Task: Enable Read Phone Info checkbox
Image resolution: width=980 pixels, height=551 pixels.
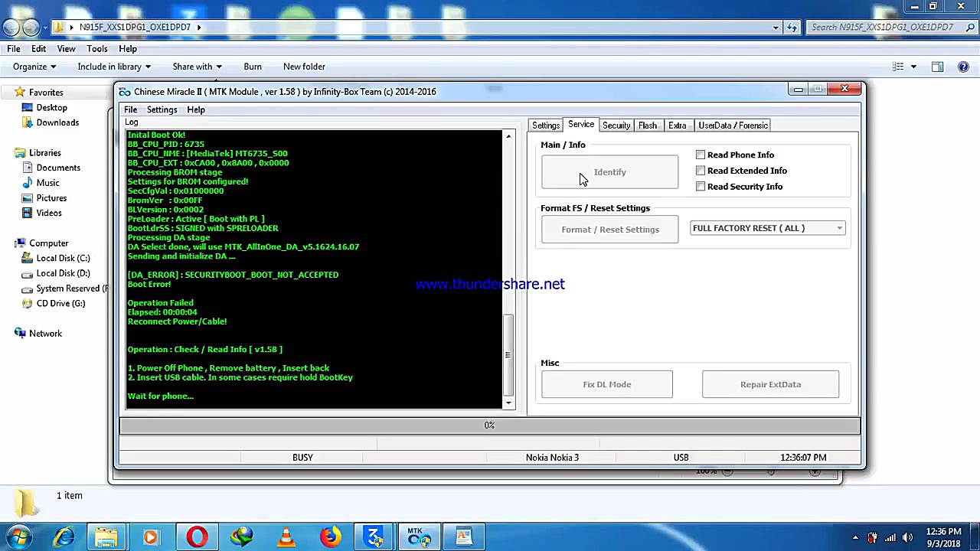Action: [x=701, y=155]
